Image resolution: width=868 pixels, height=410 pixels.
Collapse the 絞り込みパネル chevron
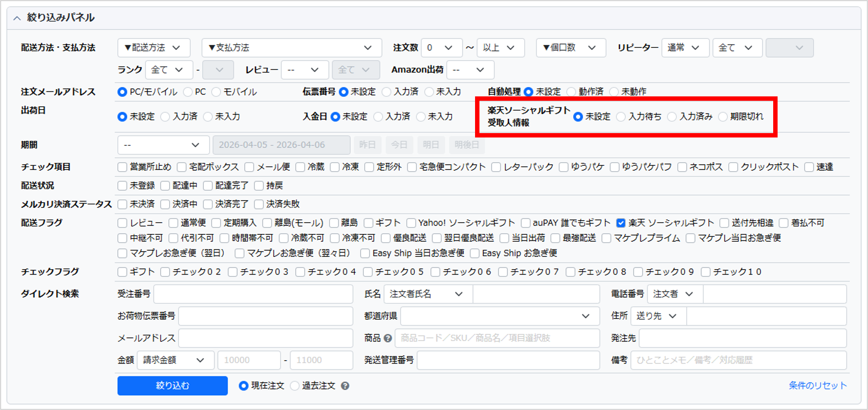click(x=17, y=18)
